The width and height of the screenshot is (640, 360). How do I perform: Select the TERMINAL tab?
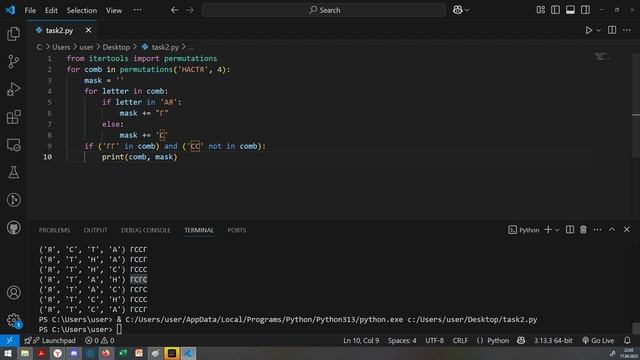click(199, 230)
